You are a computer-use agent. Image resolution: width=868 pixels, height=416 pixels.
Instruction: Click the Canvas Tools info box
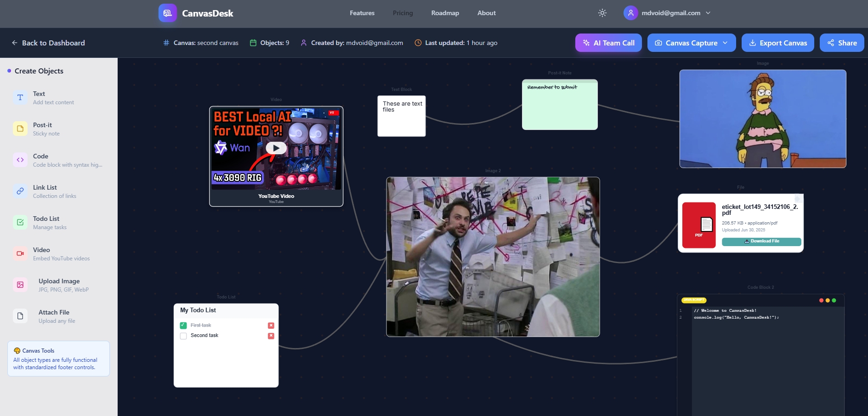click(58, 359)
